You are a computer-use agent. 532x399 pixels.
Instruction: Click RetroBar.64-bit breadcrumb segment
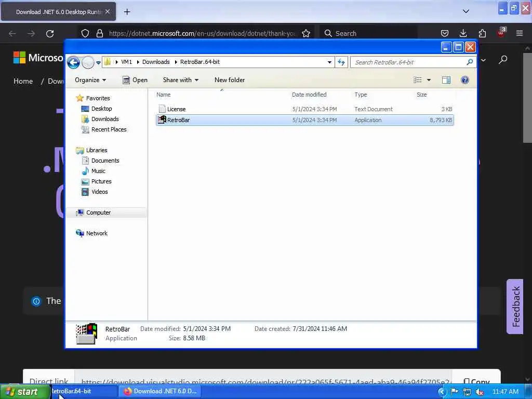[200, 62]
